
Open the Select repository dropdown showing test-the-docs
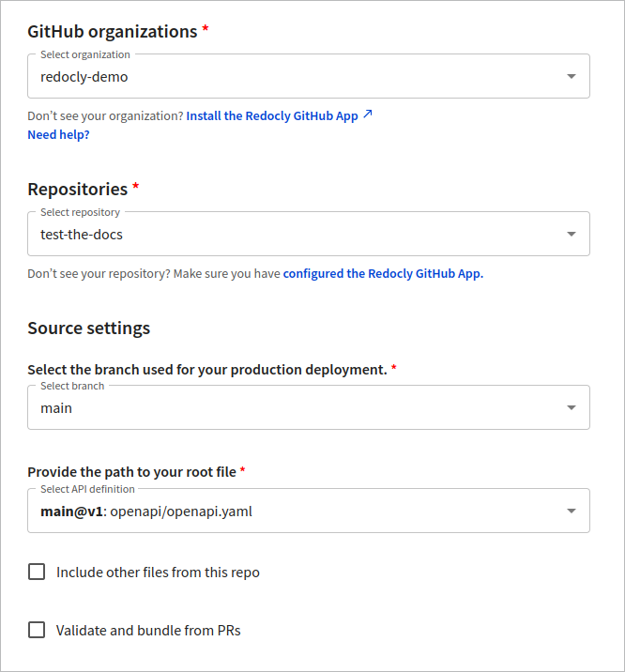point(309,234)
